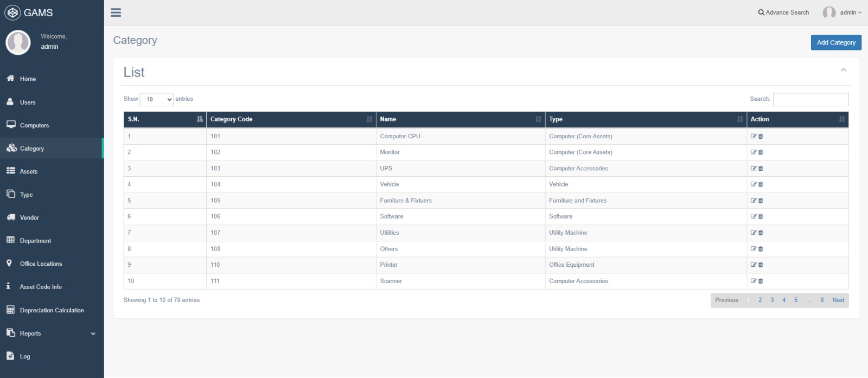Open the Computers sidebar item
868x378 pixels.
[52, 125]
